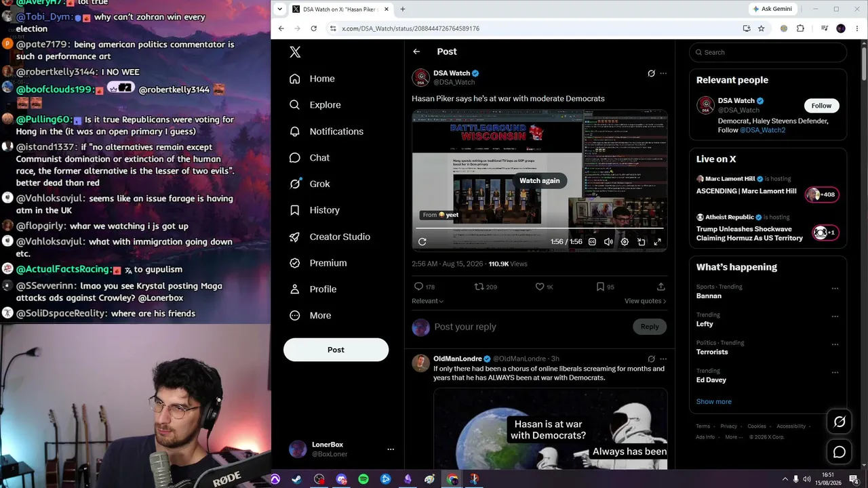Mute the video with the speaker icon
Image resolution: width=868 pixels, height=488 pixels.
608,242
